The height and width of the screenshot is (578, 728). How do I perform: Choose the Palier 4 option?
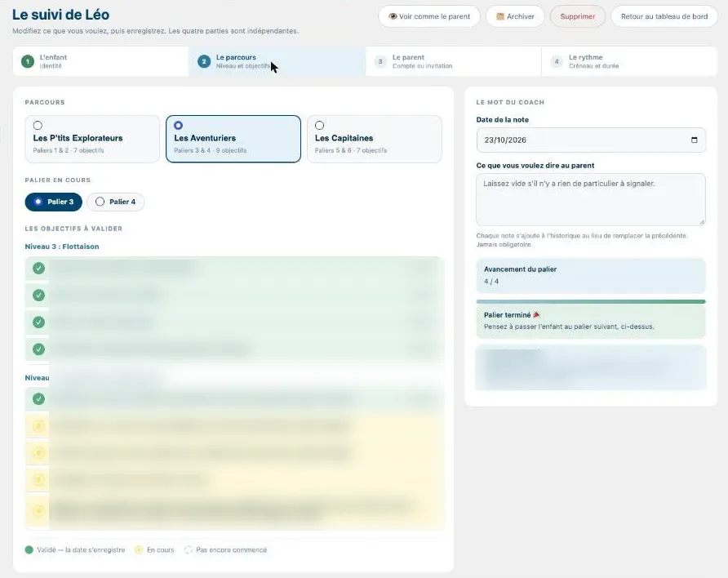tap(116, 202)
